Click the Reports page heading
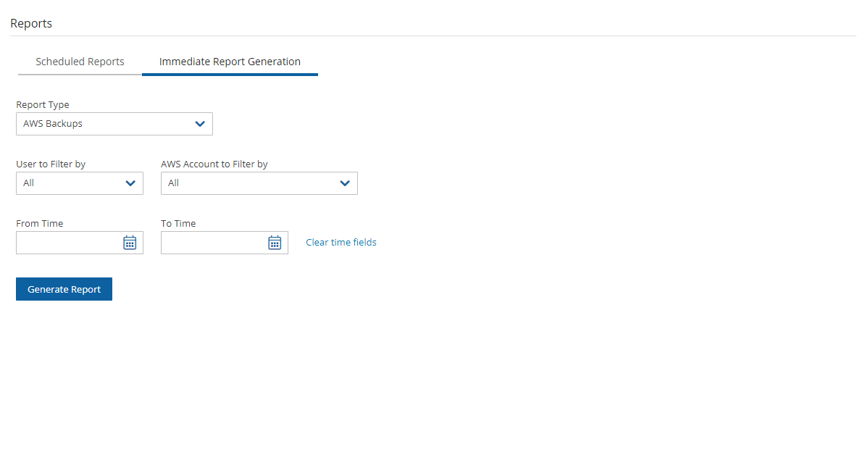The height and width of the screenshot is (460, 868). point(31,23)
